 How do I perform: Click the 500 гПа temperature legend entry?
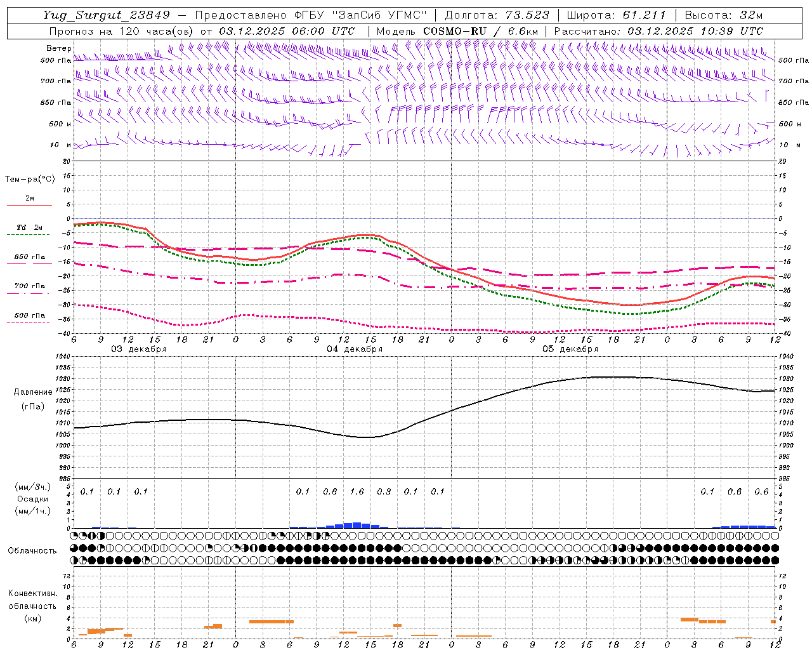(30, 315)
